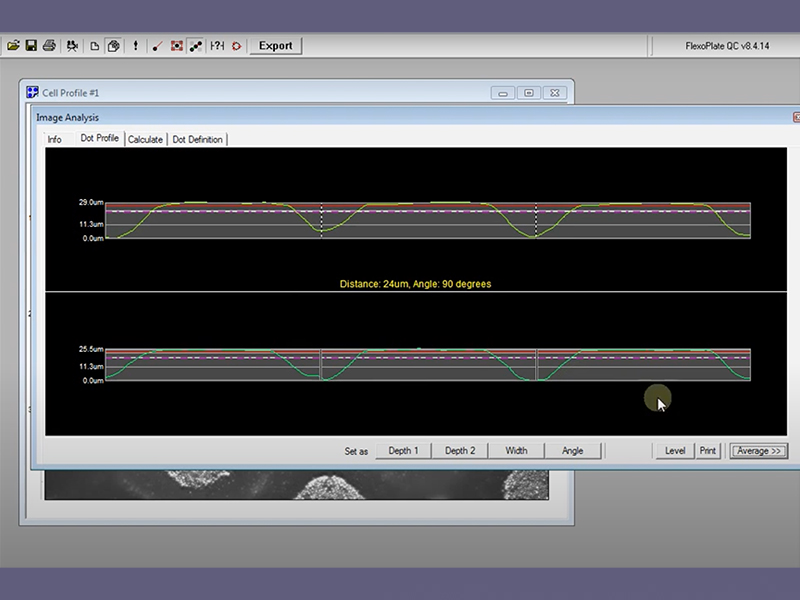Image resolution: width=800 pixels, height=600 pixels.
Task: Click the exclamation mark icon
Action: click(135, 46)
